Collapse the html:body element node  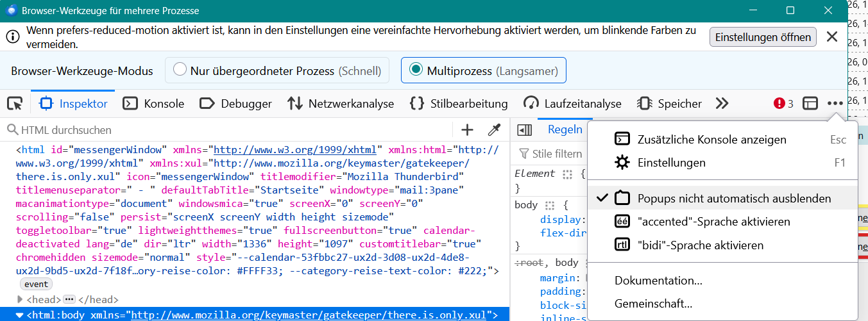tap(20, 315)
